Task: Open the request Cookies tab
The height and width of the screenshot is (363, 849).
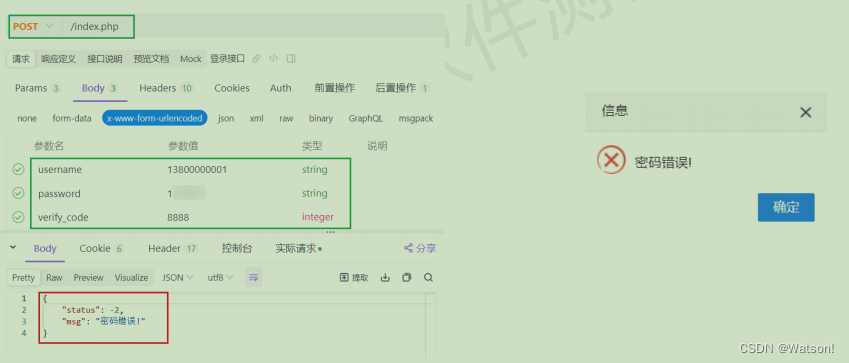Action: coord(232,88)
